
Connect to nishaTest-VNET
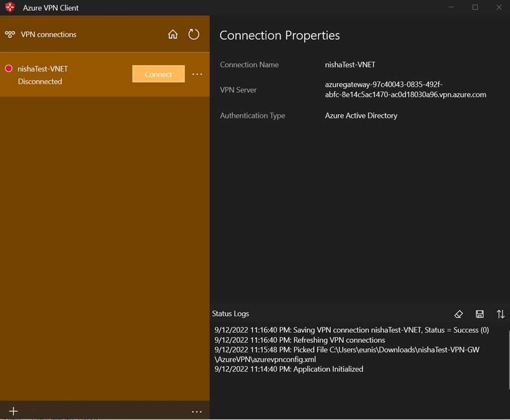point(158,74)
